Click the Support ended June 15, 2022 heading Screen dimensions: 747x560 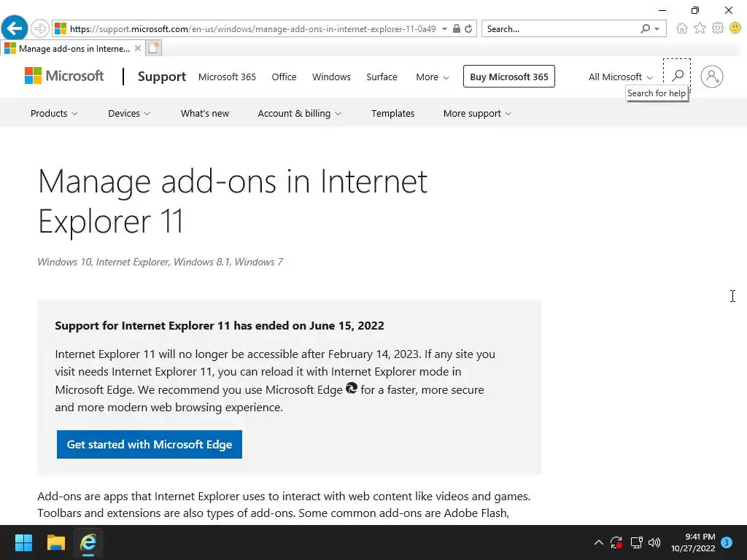click(219, 326)
